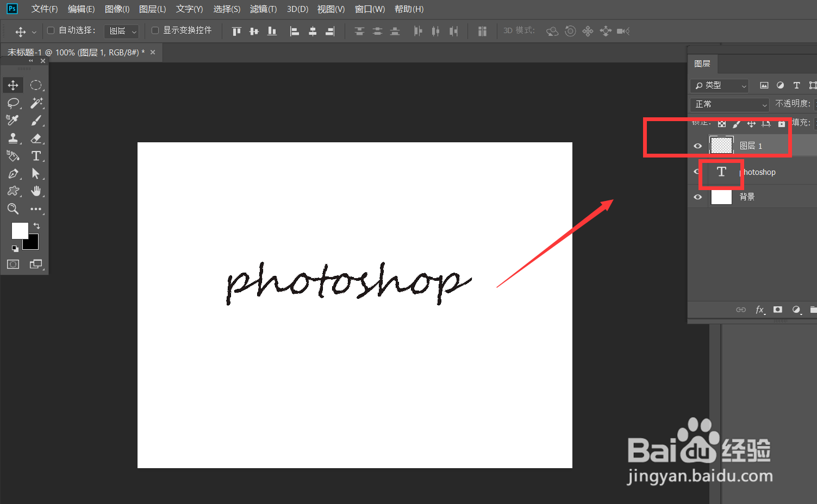This screenshot has height=504, width=817.
Task: Open the 图像(I) menu
Action: pos(117,9)
